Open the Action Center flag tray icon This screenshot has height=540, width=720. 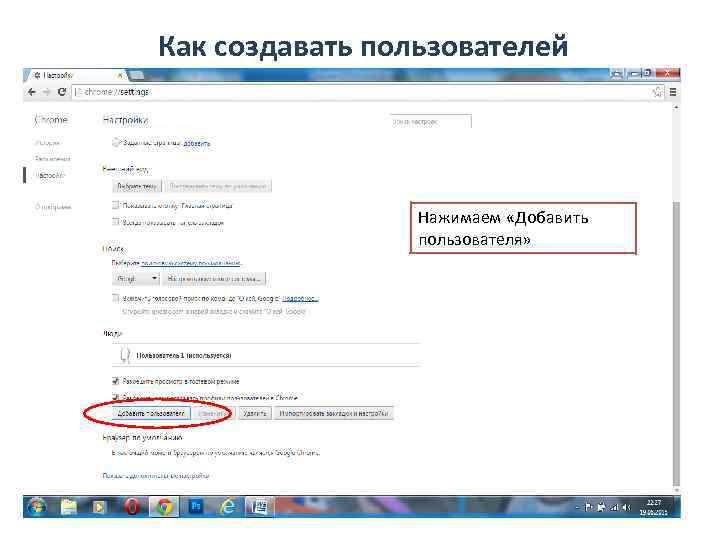point(589,507)
